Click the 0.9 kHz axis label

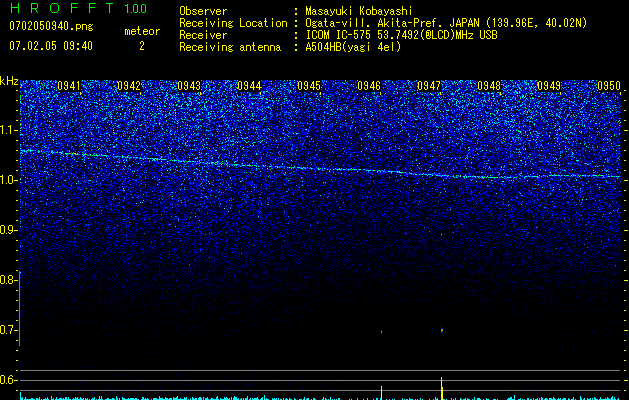point(8,230)
